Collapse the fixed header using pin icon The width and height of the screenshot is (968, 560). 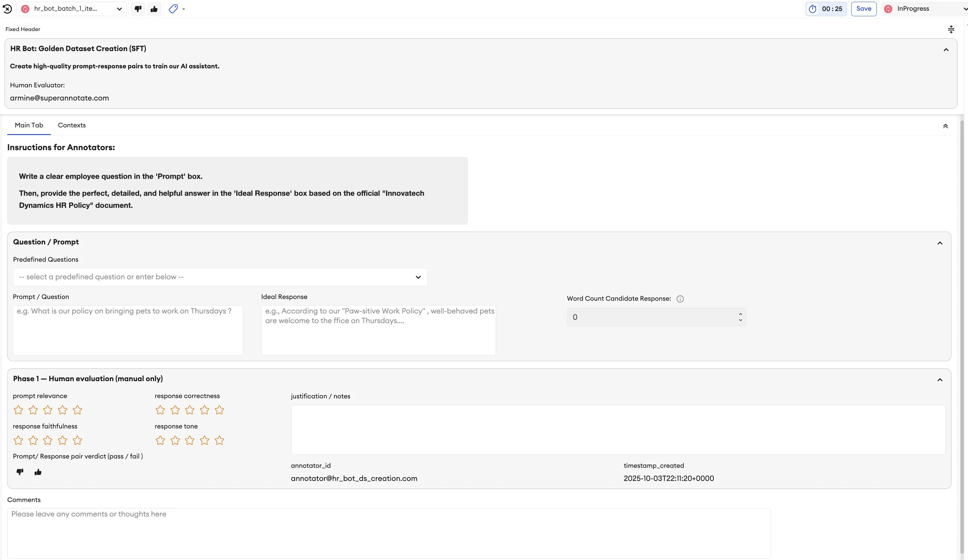(x=951, y=29)
